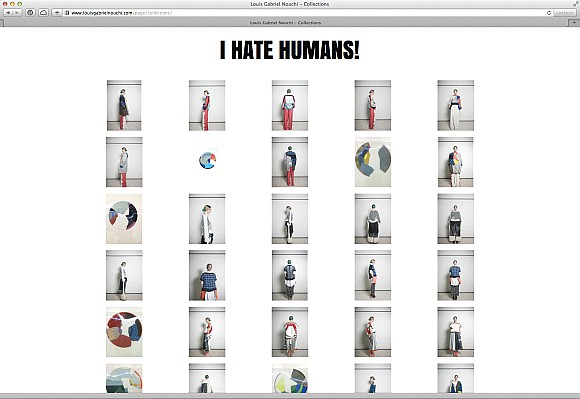Enter full screen with the corner arrows icon
This screenshot has width=580, height=399.
pyautogui.click(x=575, y=3)
